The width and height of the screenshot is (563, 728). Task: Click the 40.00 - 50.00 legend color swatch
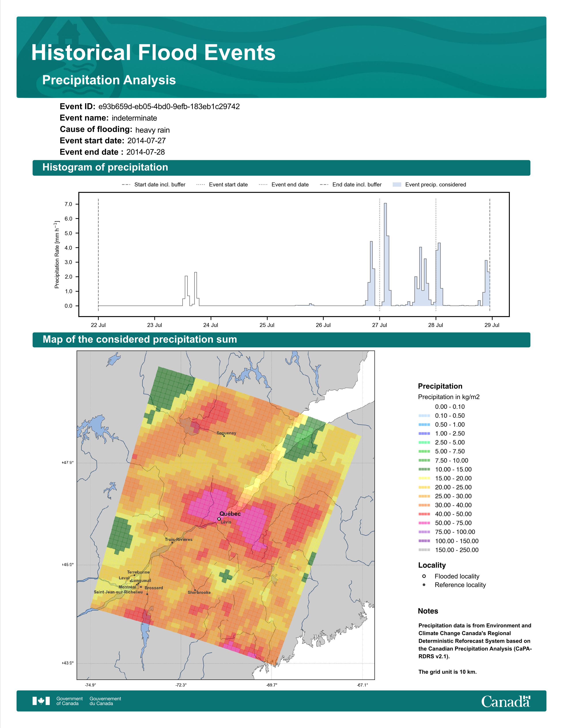[x=424, y=514]
